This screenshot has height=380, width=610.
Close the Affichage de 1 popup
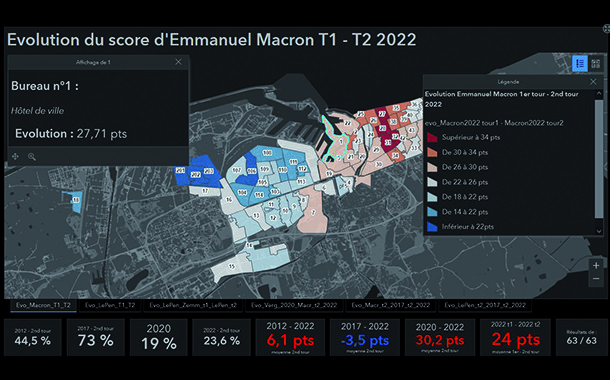point(178,62)
